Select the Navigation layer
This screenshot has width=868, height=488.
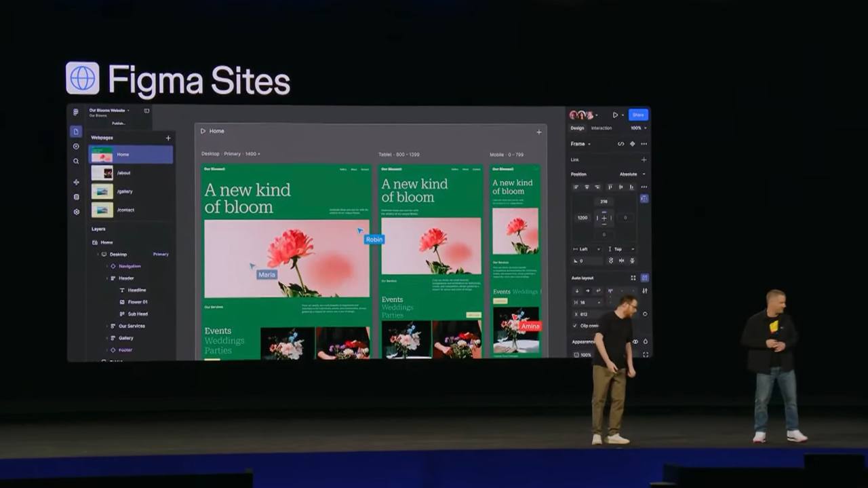[x=130, y=266]
